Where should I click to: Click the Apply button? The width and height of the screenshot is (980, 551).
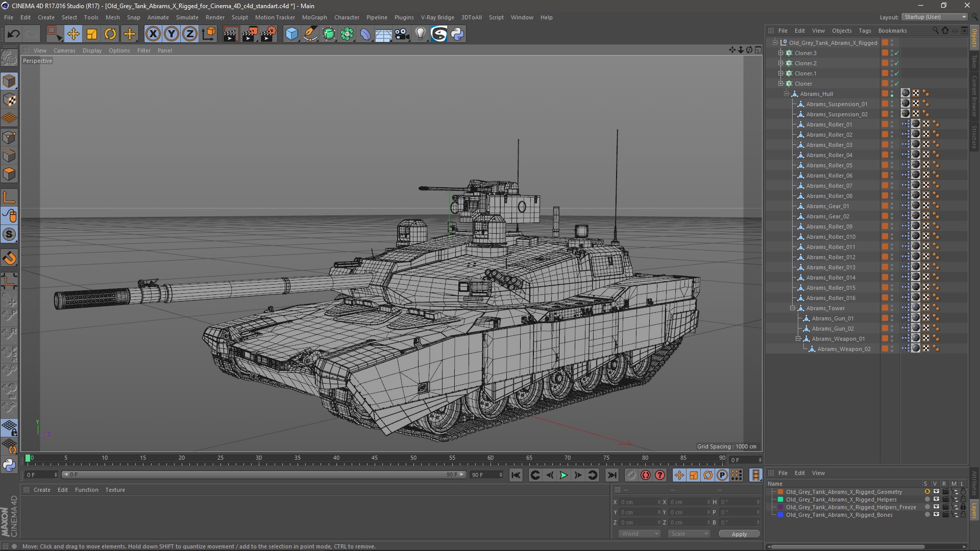(739, 534)
